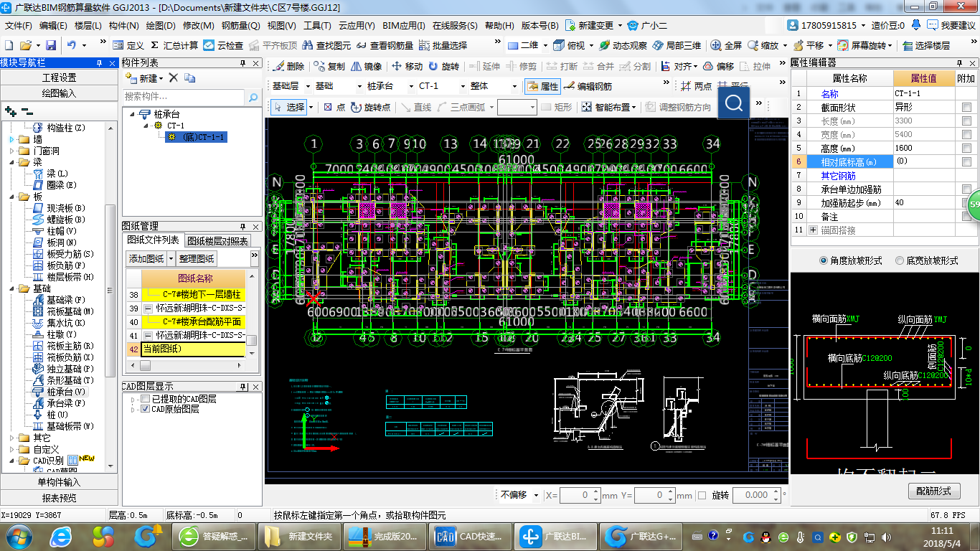980x551 pixels.
Task: Click the Windows Start button
Action: point(19,536)
